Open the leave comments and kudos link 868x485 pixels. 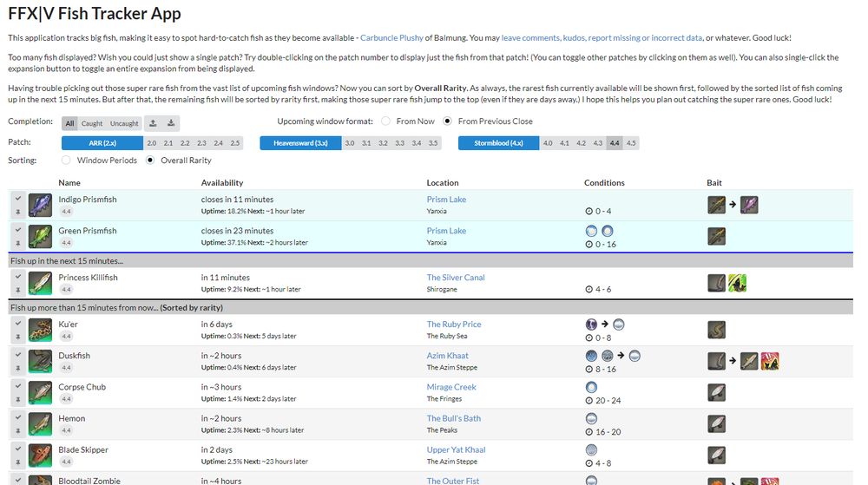click(x=602, y=37)
